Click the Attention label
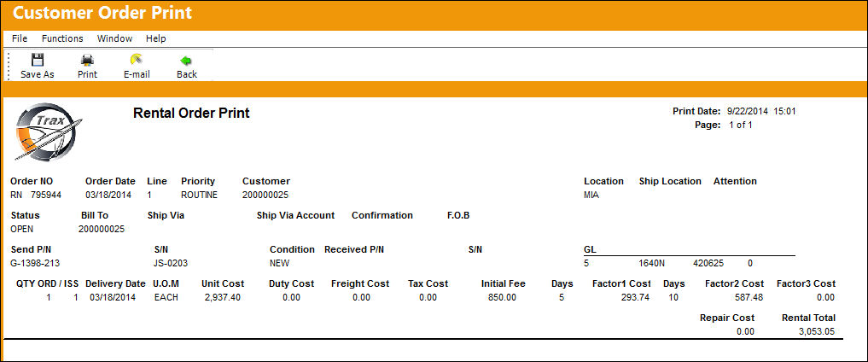 coord(735,181)
